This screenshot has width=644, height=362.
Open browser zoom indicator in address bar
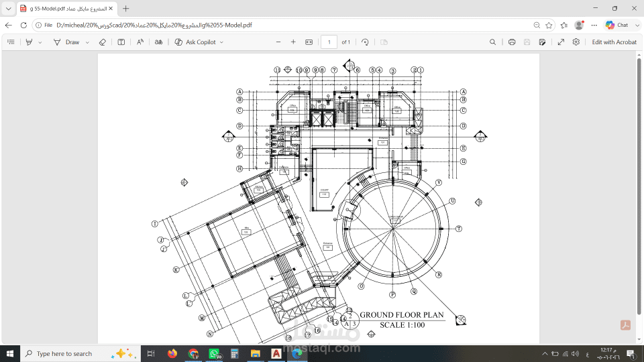click(x=537, y=25)
